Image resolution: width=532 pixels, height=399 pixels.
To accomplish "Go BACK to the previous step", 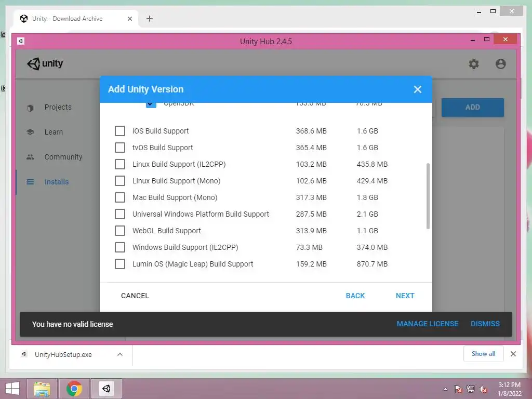I will point(355,296).
